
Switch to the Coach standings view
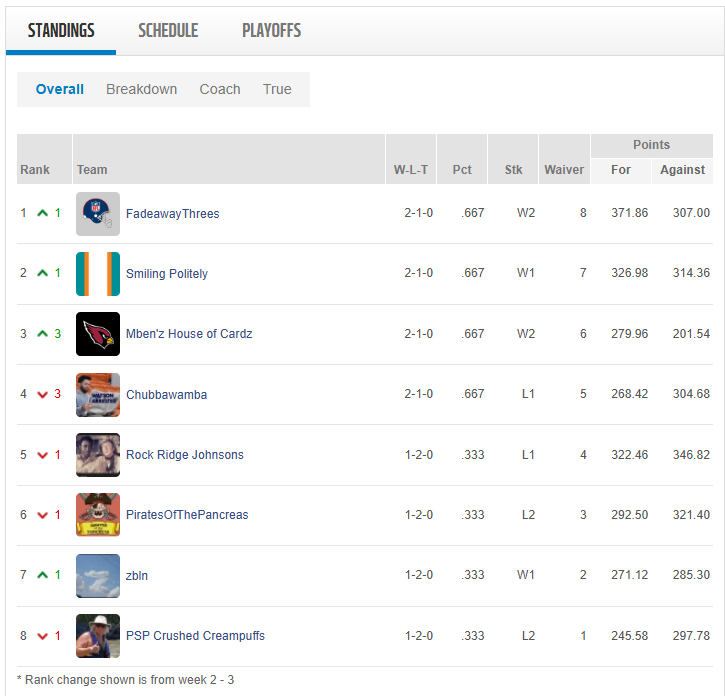point(220,89)
